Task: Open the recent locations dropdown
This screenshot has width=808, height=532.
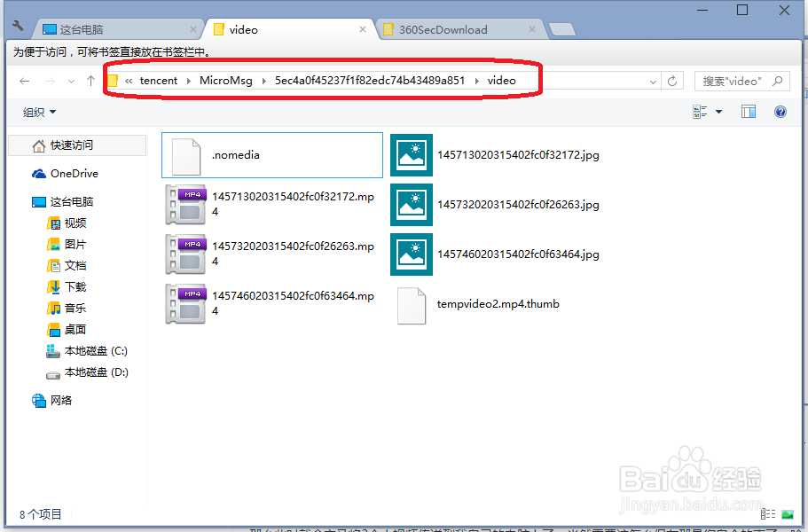Action: click(x=71, y=82)
